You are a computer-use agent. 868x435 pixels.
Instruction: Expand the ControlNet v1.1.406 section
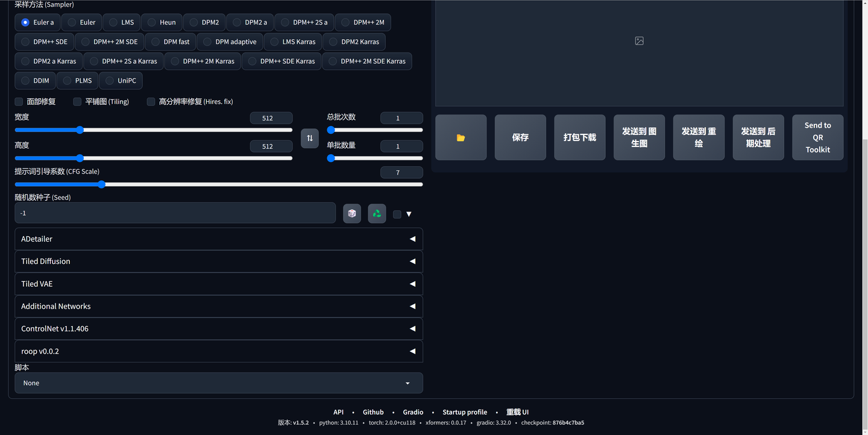pos(219,329)
